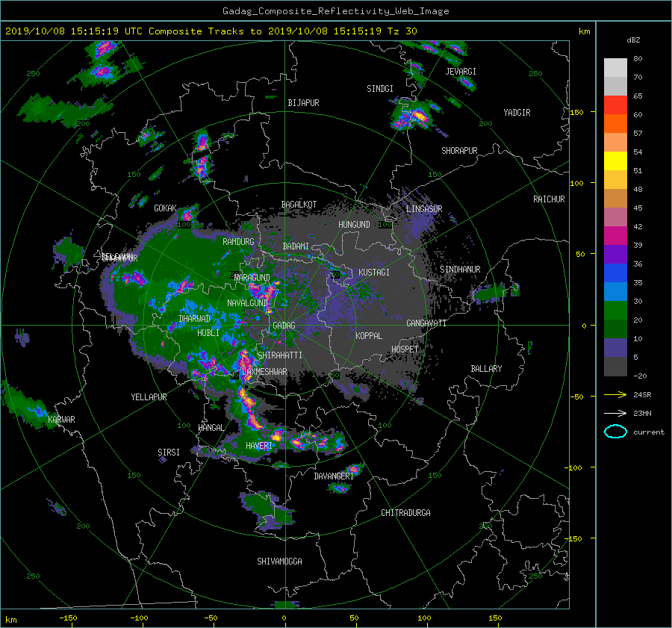Click the storm cell south of LAXMESHWAR
This screenshot has width=672, height=628.
249,407
